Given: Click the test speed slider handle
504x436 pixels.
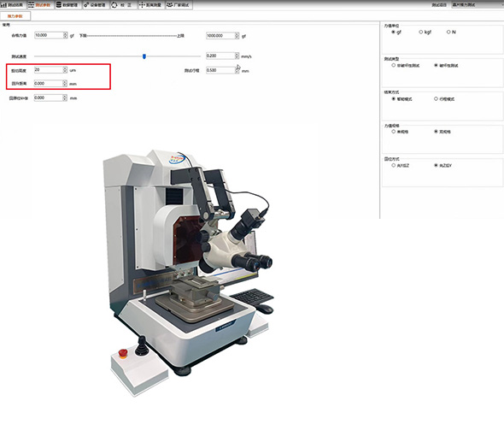Looking at the screenshot, I should [x=144, y=56].
